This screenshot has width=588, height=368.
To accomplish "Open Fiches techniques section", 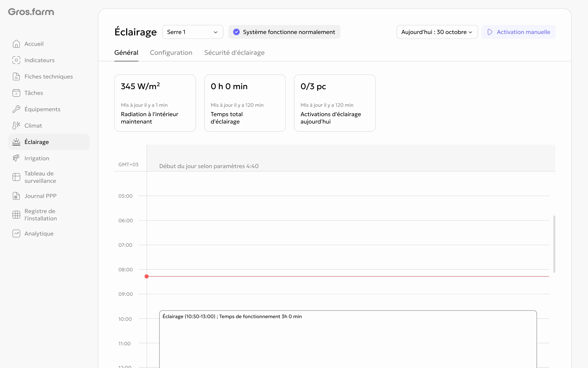I will 49,76.
